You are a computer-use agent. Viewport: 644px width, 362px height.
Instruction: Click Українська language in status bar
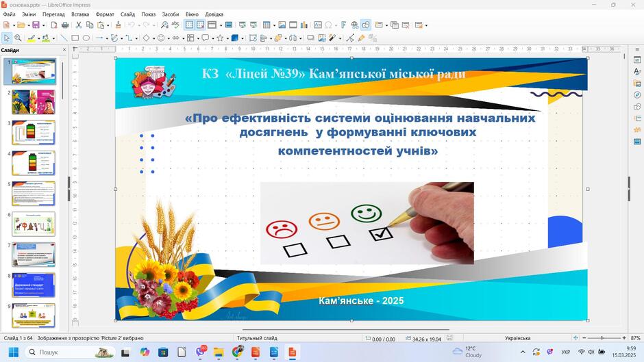pyautogui.click(x=517, y=338)
